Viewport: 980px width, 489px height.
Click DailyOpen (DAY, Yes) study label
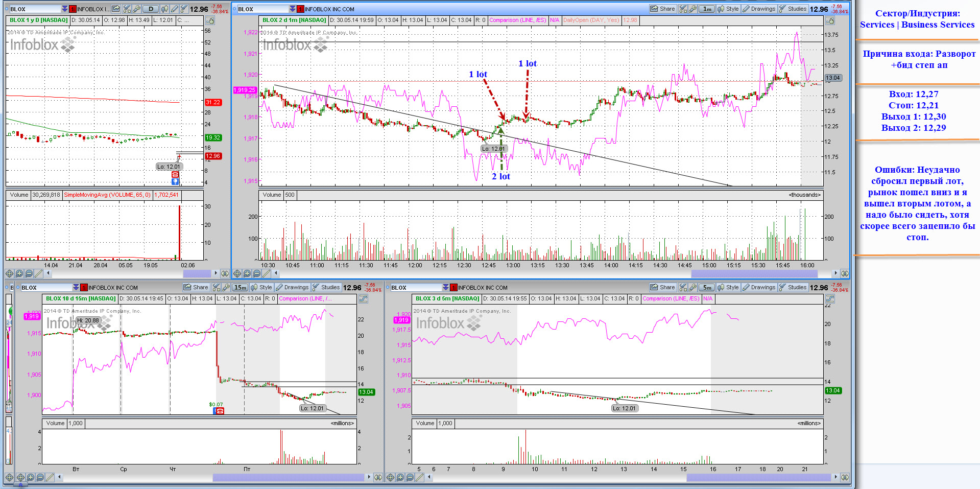(591, 20)
